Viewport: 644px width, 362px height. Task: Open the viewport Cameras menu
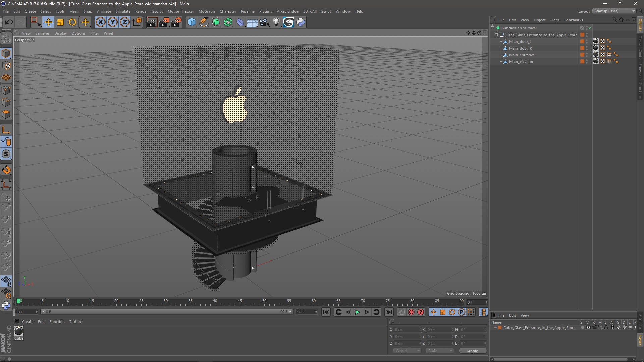point(42,33)
